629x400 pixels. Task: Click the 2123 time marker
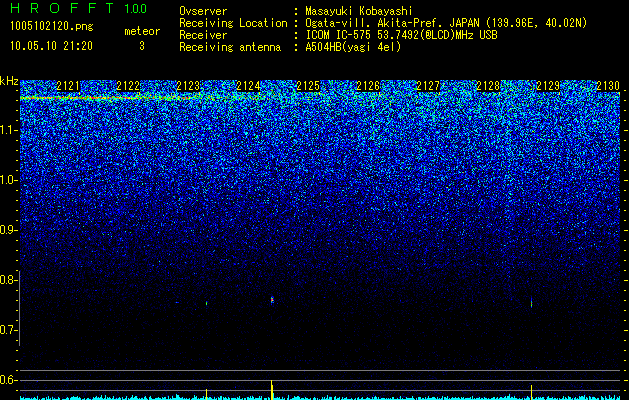pyautogui.click(x=188, y=86)
